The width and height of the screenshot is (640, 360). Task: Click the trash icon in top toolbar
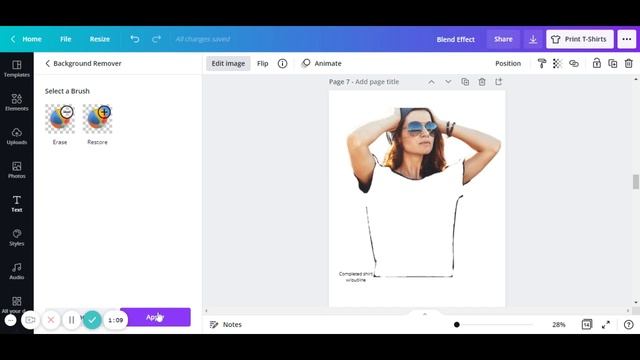[629, 63]
